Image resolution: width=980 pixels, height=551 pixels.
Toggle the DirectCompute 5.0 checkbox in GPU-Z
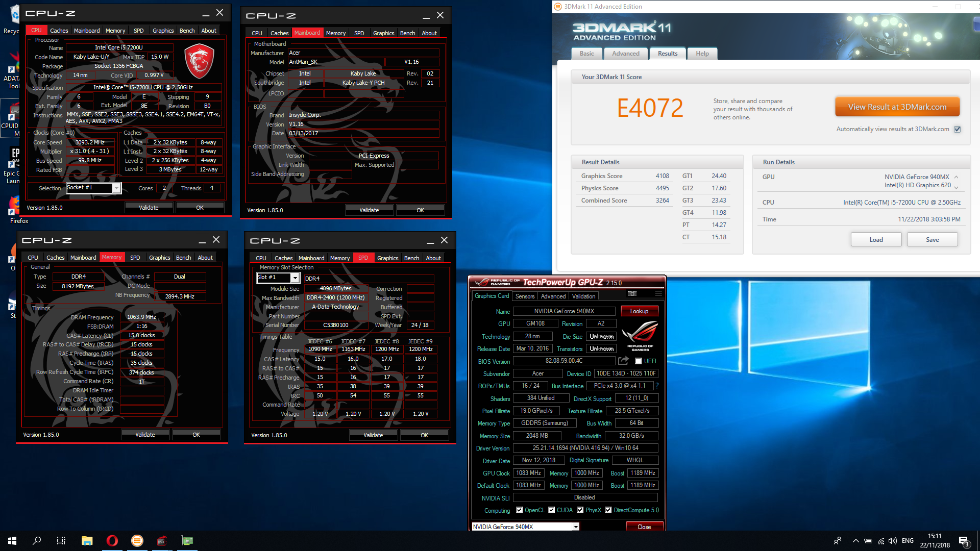point(608,510)
